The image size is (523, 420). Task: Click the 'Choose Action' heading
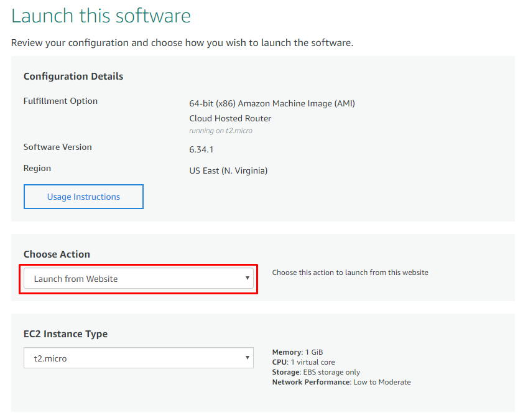[x=57, y=254]
